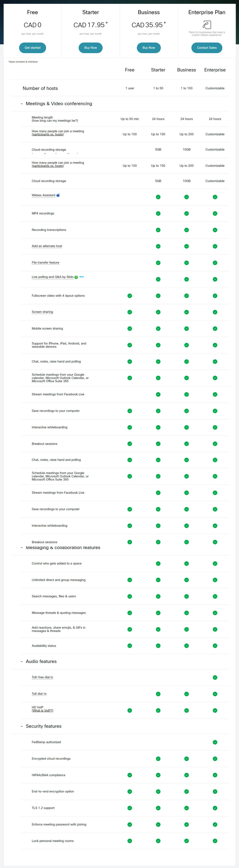
Task: Click the Enterprise checkmark for Toll-free dial in
Action: click(x=215, y=677)
